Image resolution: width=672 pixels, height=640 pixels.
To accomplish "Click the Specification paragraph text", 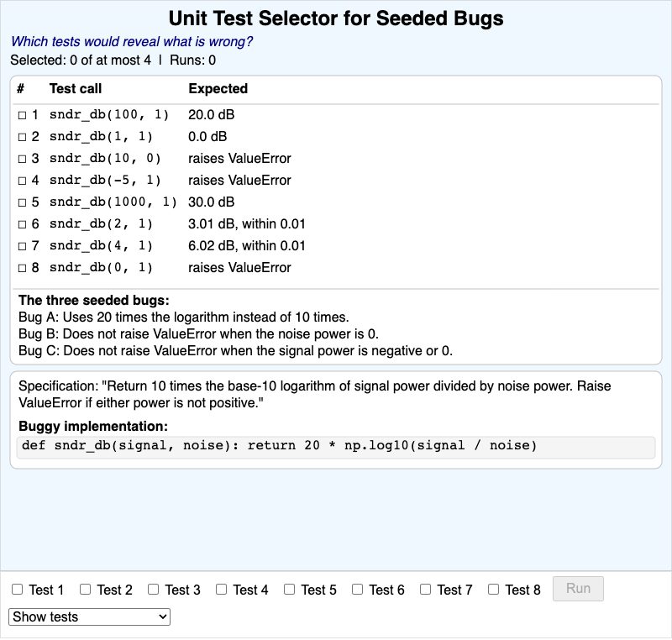I will click(x=314, y=394).
